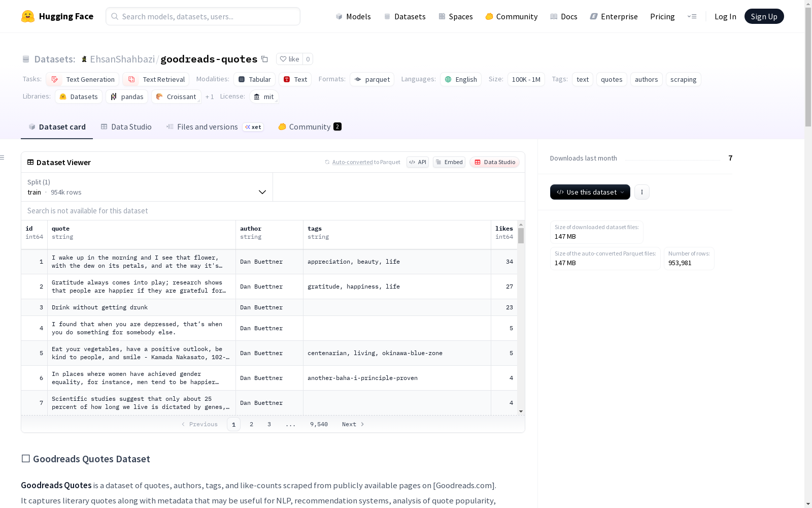
Task: Click the three-dot menu beside Use this dataset
Action: pyautogui.click(x=642, y=192)
